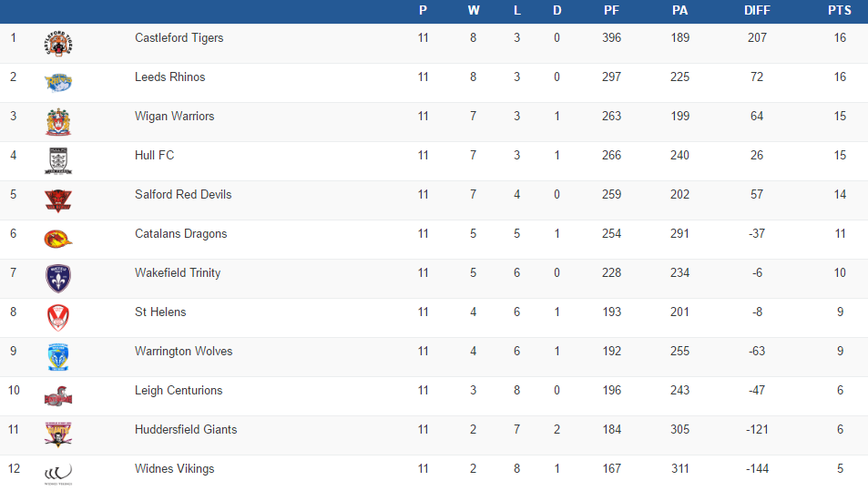Click the Leeds Rhinos team logo
The width and height of the screenshot is (868, 491).
pyautogui.click(x=58, y=82)
